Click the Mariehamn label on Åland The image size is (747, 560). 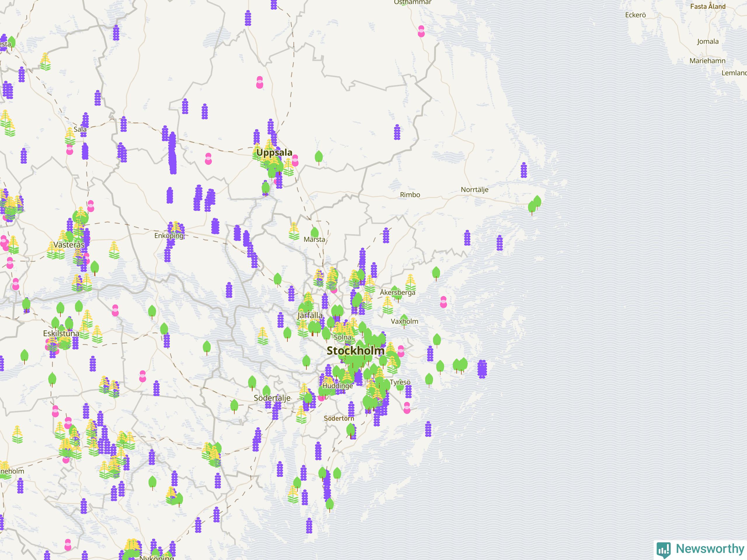point(708,61)
